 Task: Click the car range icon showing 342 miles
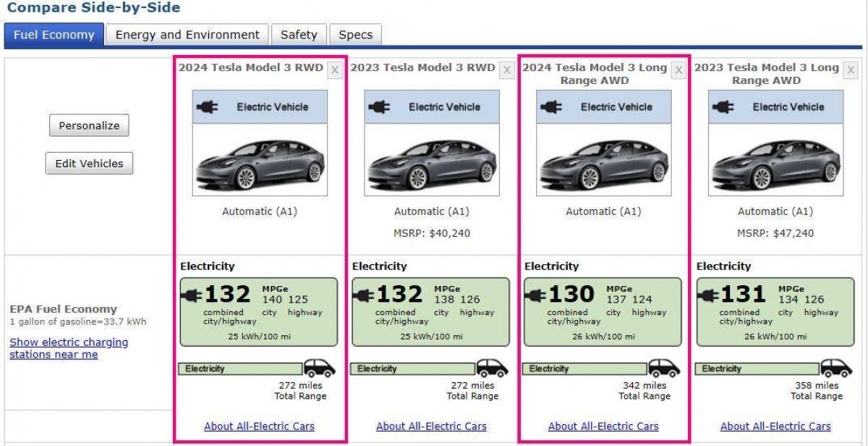663,368
